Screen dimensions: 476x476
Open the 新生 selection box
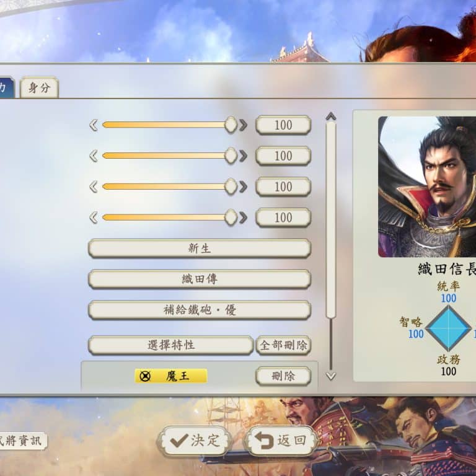(x=200, y=249)
